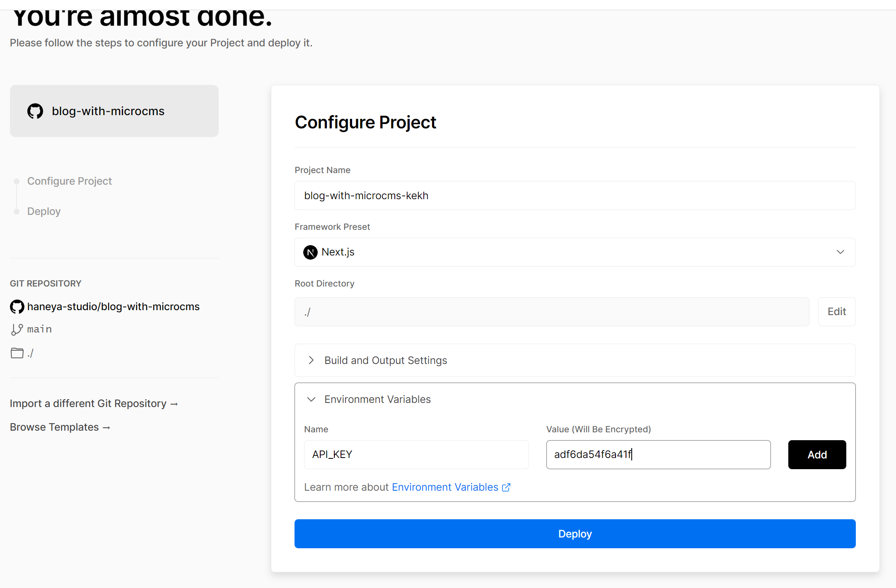Image resolution: width=896 pixels, height=588 pixels.
Task: Click the Configure Project heading
Action: pos(365,123)
